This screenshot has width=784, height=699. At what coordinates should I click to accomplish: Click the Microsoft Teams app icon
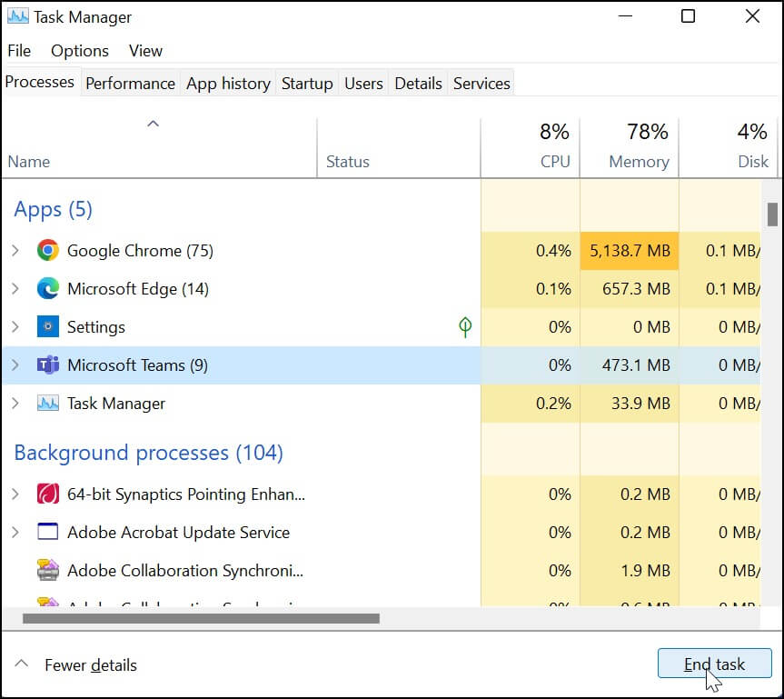pyautogui.click(x=48, y=364)
